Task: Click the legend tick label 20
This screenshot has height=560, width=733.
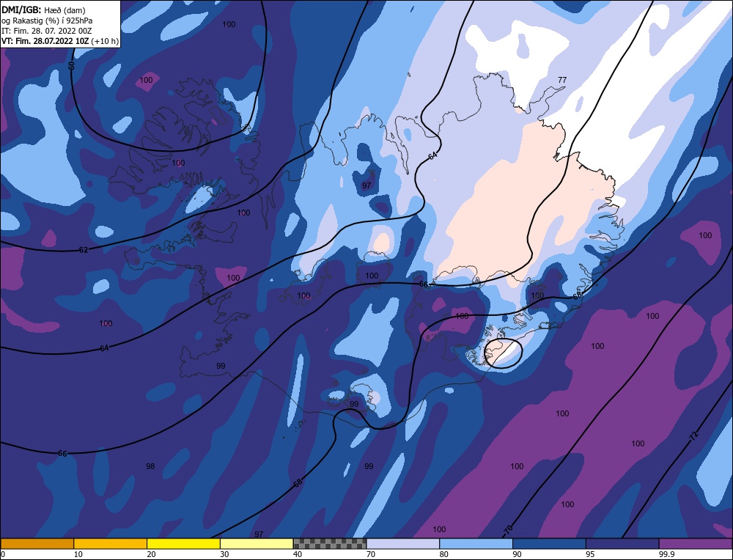Action: pyautogui.click(x=152, y=554)
